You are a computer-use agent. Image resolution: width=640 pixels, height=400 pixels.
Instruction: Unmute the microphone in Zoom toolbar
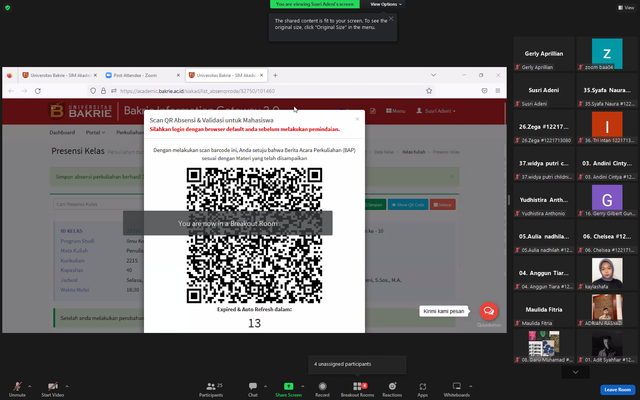17,389
